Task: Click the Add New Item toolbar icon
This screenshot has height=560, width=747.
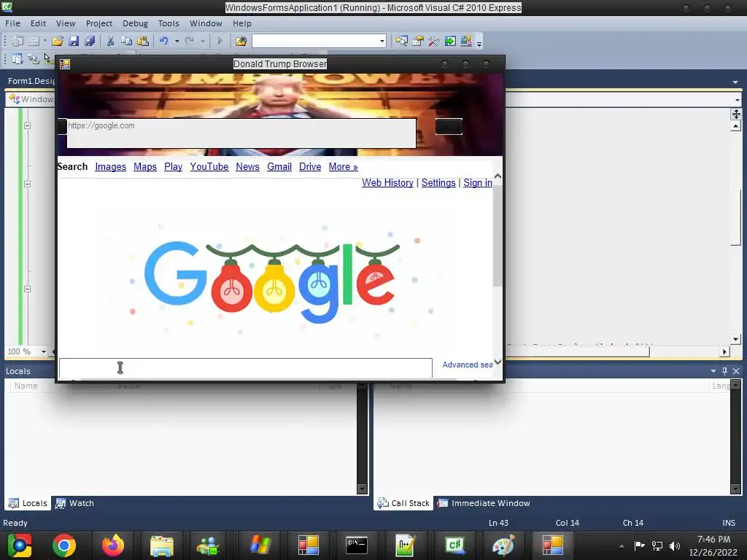Action: pyautogui.click(x=34, y=41)
